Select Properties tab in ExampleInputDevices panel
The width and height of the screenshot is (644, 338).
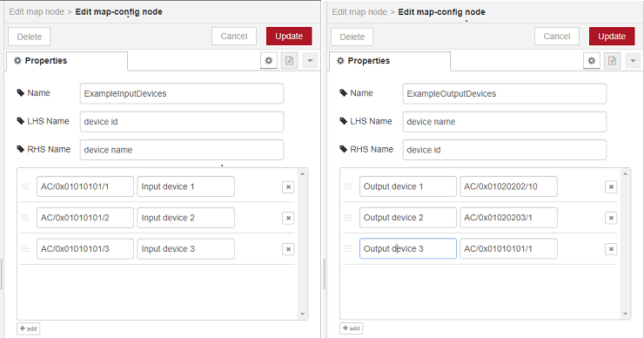point(67,61)
